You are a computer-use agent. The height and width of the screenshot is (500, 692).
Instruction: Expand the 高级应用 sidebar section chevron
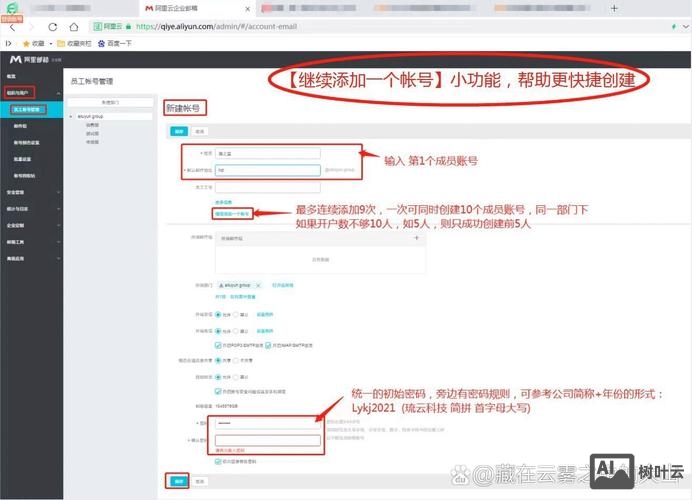(58, 259)
